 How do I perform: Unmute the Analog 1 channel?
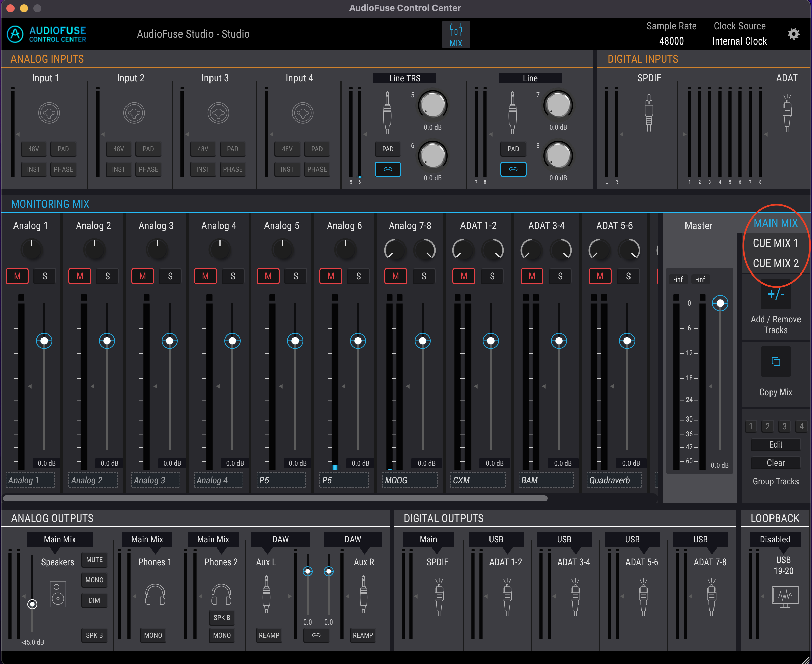17,276
